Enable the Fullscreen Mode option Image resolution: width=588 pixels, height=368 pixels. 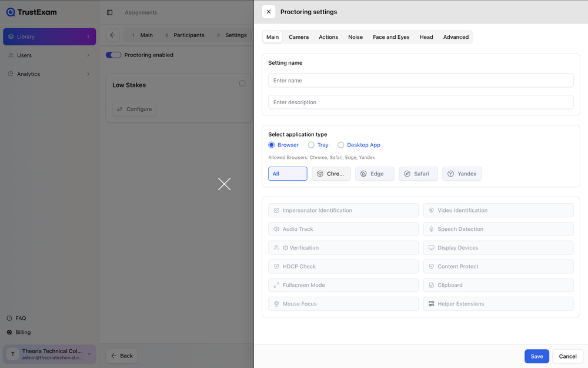coord(343,285)
